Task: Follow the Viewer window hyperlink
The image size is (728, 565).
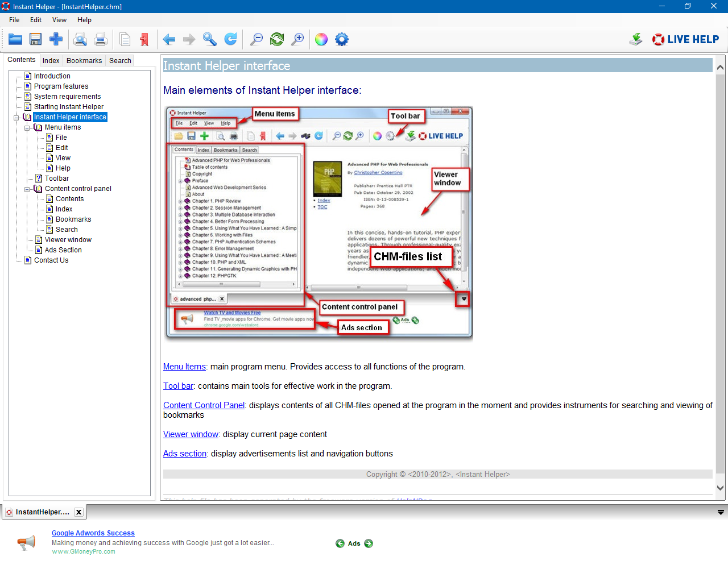Action: tap(191, 434)
